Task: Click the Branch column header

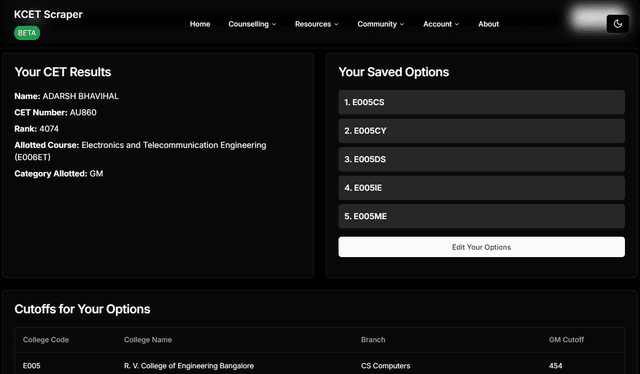Action: (x=373, y=340)
